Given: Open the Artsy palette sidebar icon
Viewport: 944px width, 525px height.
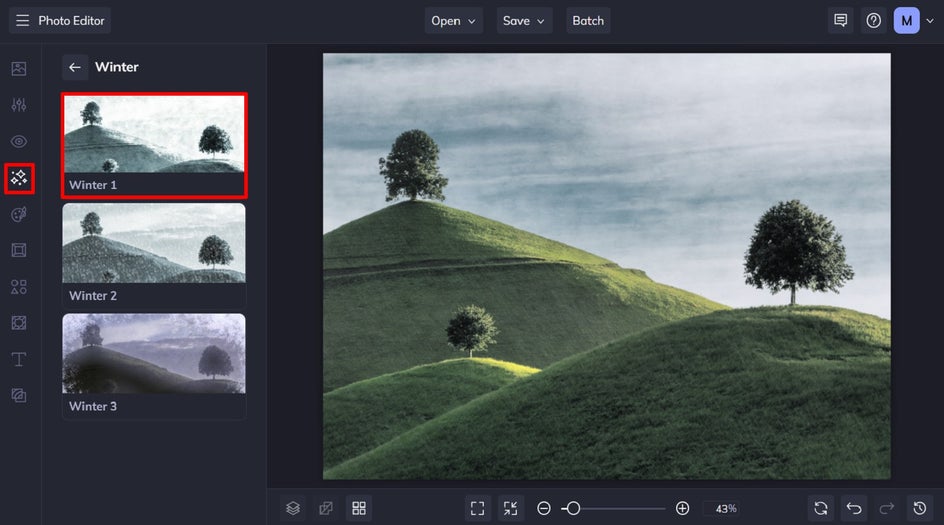Looking at the screenshot, I should coord(19,214).
